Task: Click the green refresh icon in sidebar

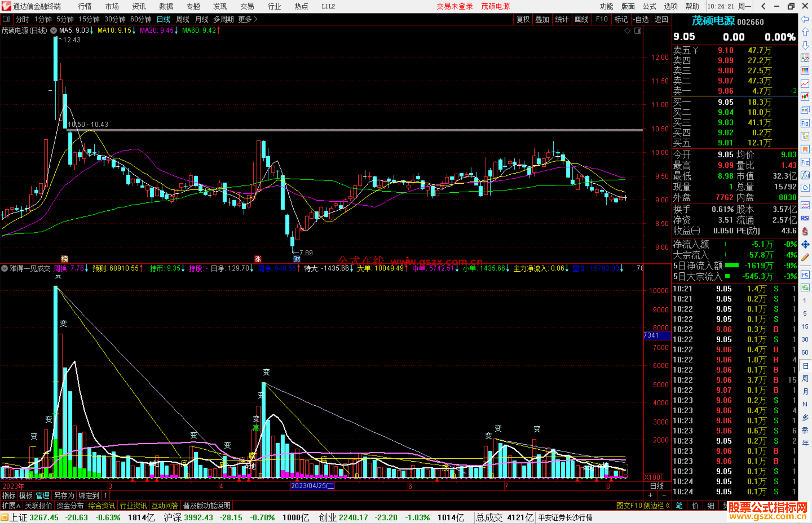Action: pyautogui.click(x=805, y=287)
